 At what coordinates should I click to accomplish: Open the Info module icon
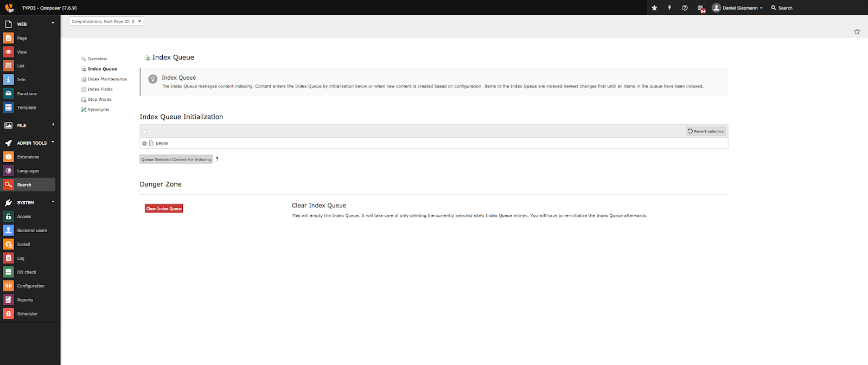[x=8, y=80]
